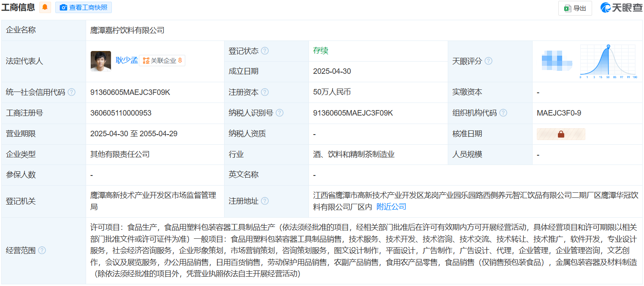Click the 天眼查 logo
644x286 pixels.
coord(621,8)
